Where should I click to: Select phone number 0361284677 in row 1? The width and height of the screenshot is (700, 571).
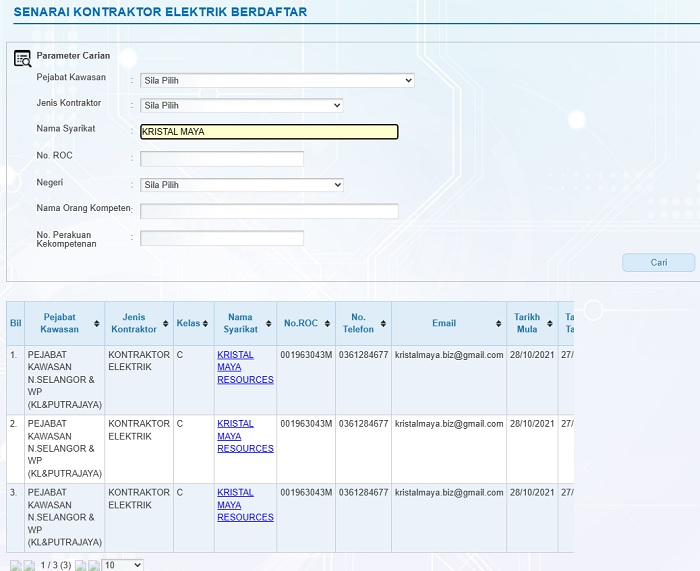coord(363,355)
